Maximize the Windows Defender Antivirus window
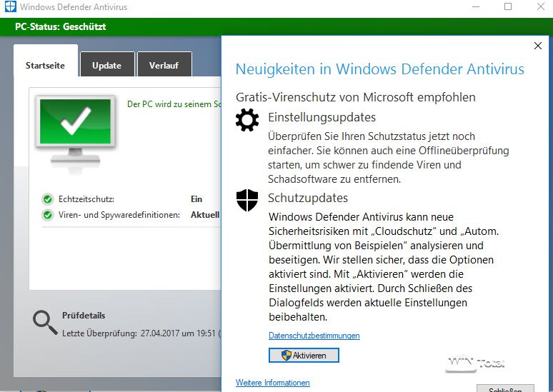553x392 pixels. 508,6
